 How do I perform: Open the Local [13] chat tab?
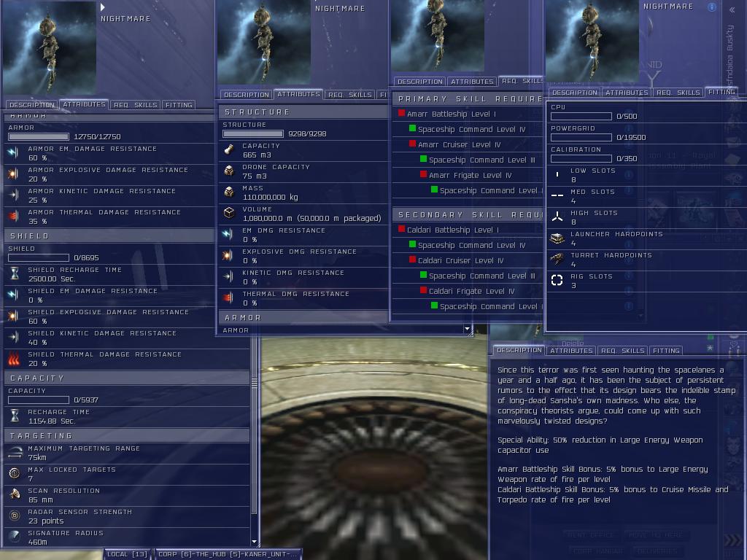(127, 554)
